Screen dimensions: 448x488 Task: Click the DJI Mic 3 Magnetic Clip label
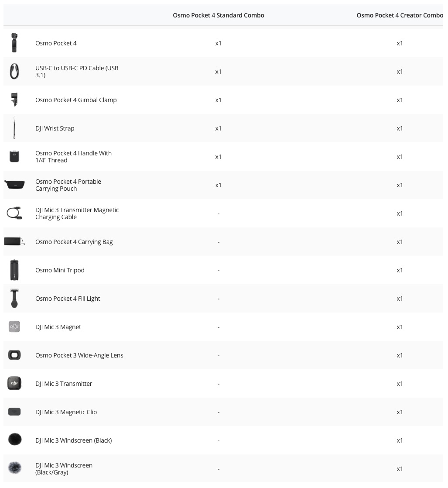(66, 412)
